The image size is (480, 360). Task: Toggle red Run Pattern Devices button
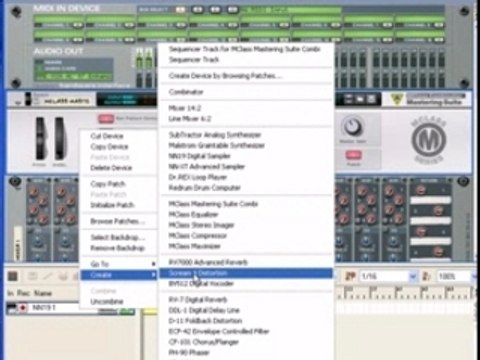106,119
